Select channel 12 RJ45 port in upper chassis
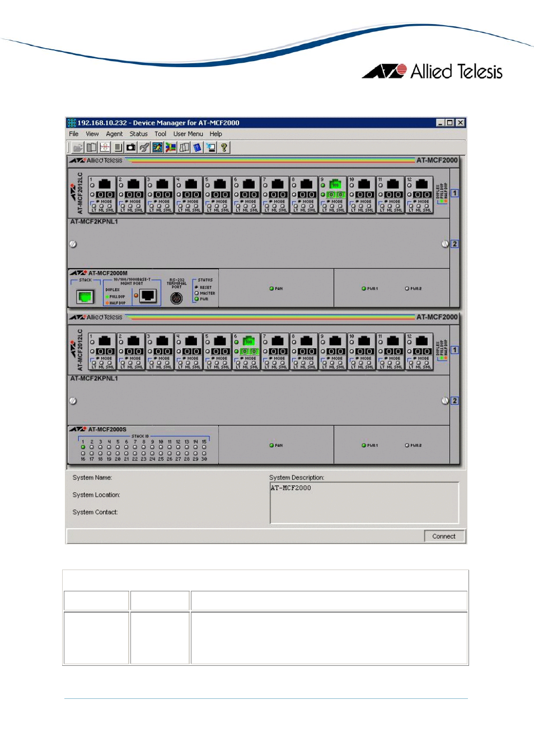The image size is (534, 756). (x=421, y=184)
